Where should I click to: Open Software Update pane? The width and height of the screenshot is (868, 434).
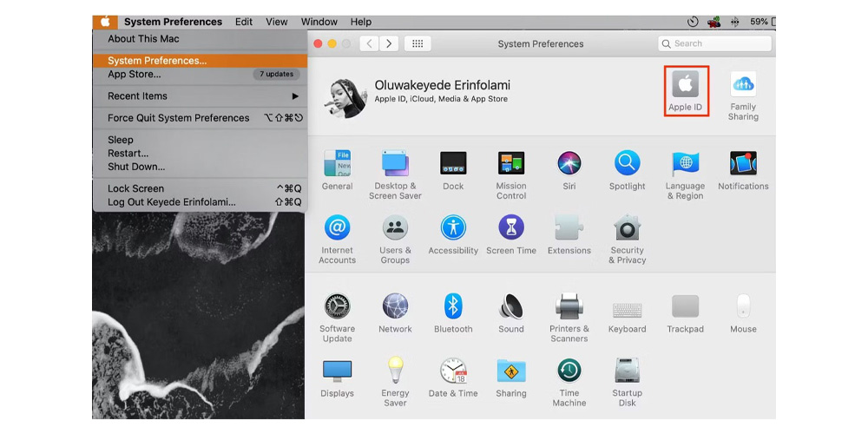pos(337,318)
